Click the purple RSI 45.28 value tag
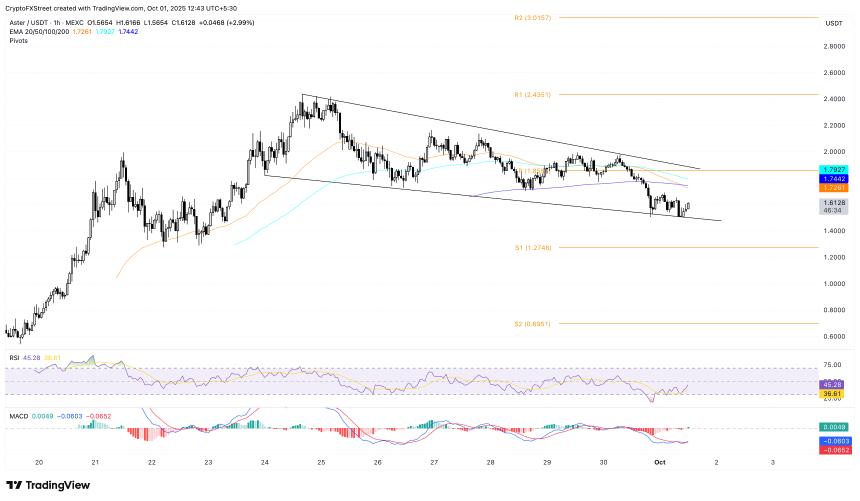 [x=833, y=384]
